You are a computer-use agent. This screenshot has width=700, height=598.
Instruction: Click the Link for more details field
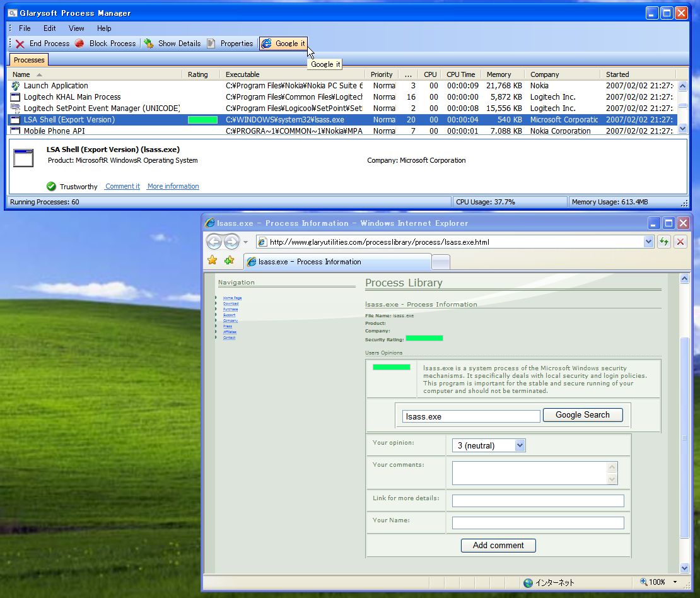tap(538, 501)
